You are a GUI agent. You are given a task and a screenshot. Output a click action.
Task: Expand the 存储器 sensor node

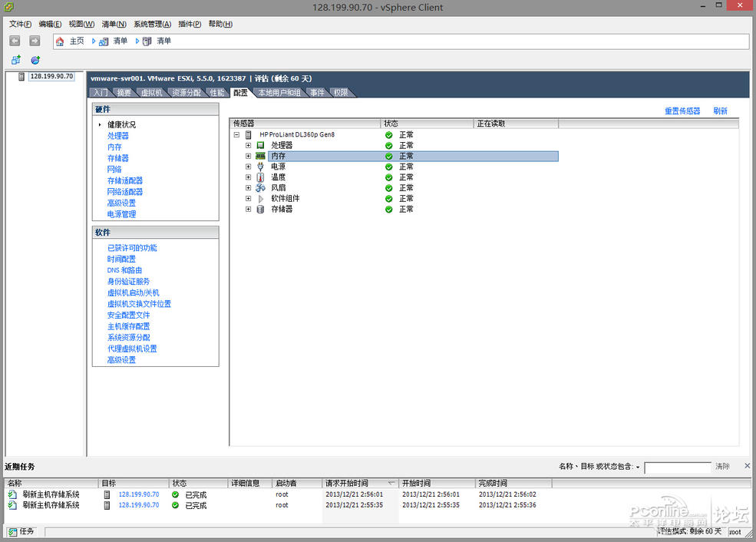tap(249, 210)
